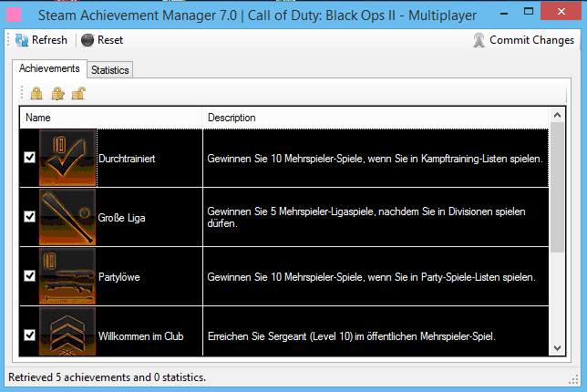Screen dimensions: 587x392
Task: Uncheck the Willkommen im Club checkbox
Action: pyautogui.click(x=29, y=335)
